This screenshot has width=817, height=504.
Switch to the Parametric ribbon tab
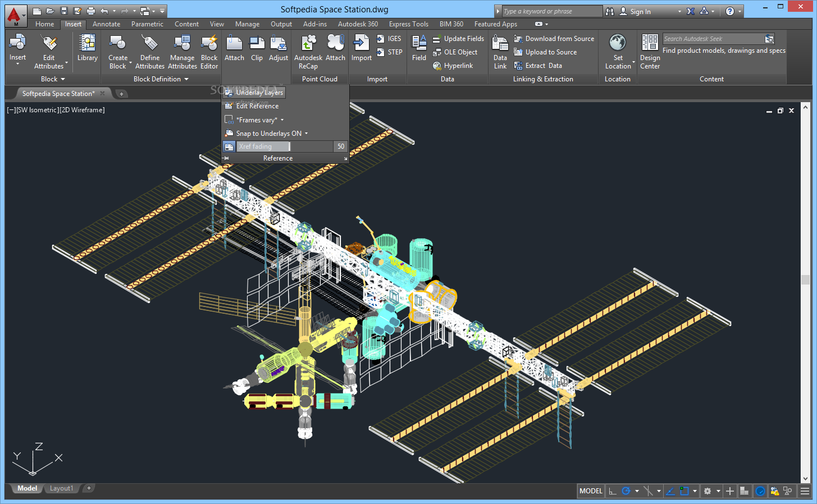click(x=147, y=24)
